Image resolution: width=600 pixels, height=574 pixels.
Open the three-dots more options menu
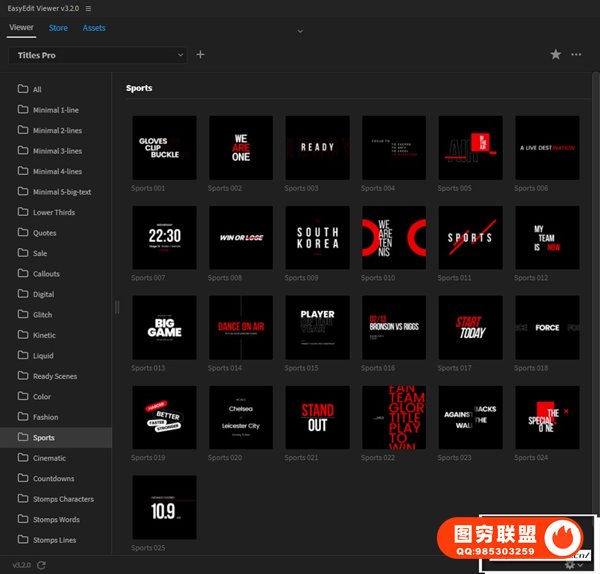tap(576, 55)
